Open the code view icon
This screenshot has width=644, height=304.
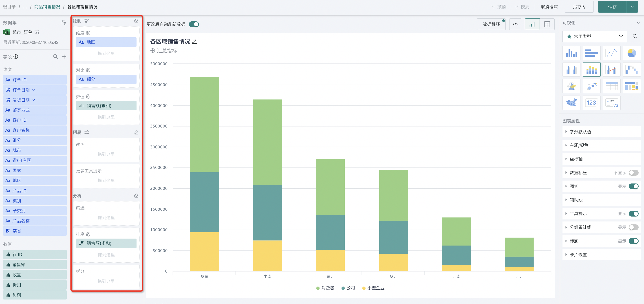coord(515,24)
